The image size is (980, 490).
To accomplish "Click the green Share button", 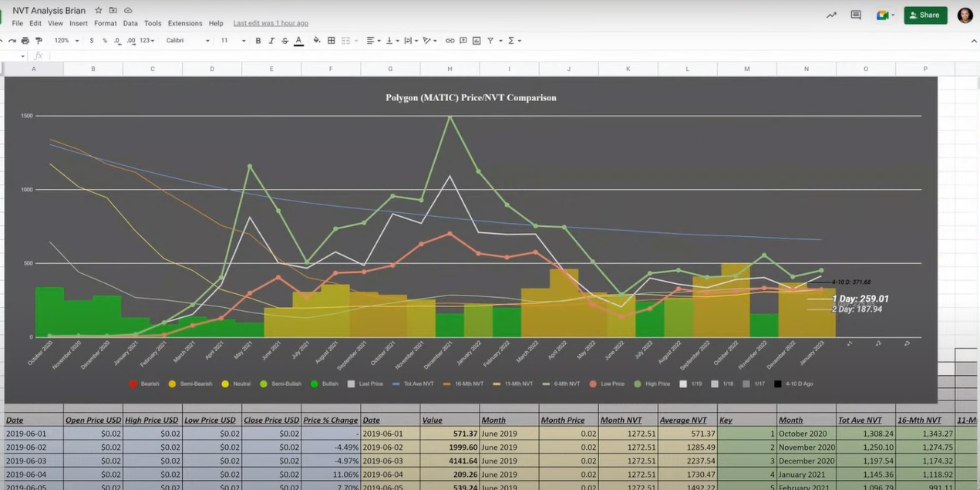I will pyautogui.click(x=925, y=15).
